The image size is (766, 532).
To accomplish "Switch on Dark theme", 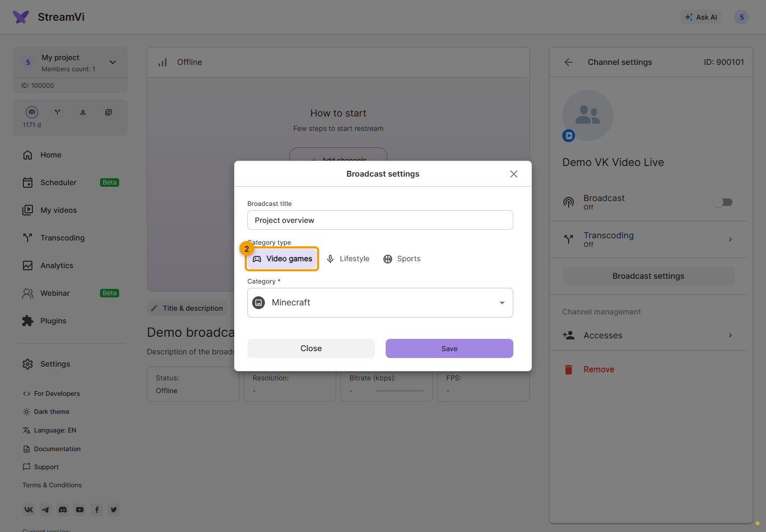I will (x=46, y=412).
